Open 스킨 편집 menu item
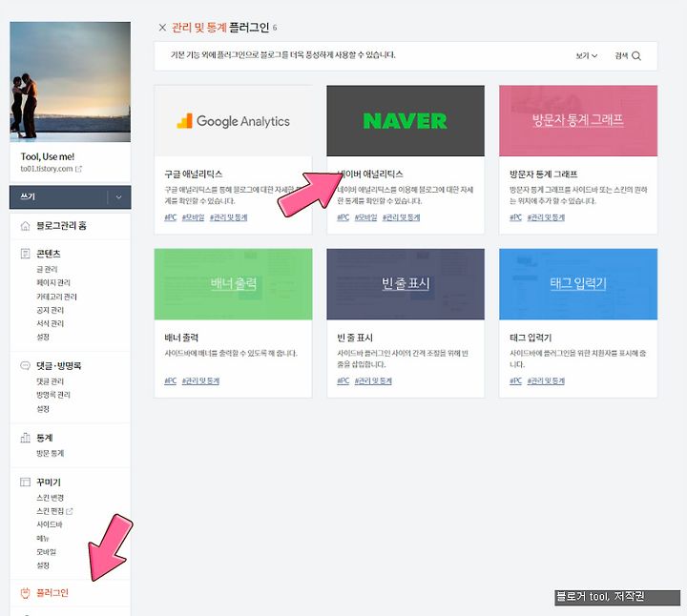 pos(50,511)
